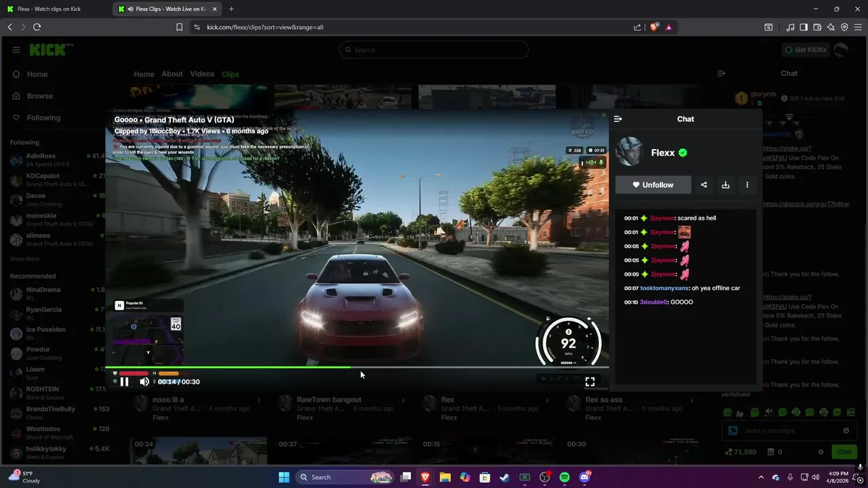This screenshot has width=868, height=488.
Task: Open Spotify from the taskbar
Action: pos(565,477)
